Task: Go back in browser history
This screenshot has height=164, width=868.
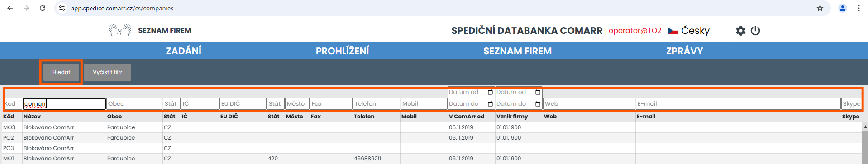Action: coord(10,8)
